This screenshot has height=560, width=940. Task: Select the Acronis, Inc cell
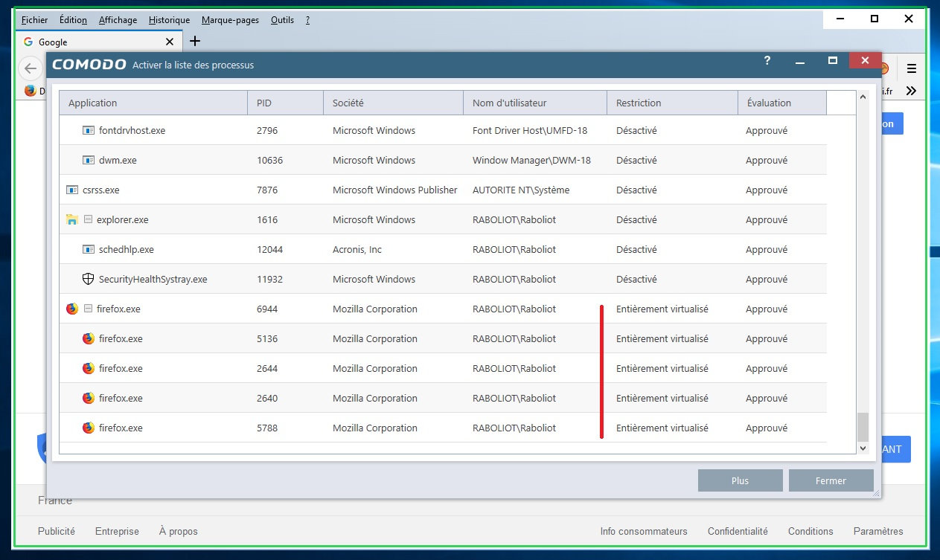357,249
